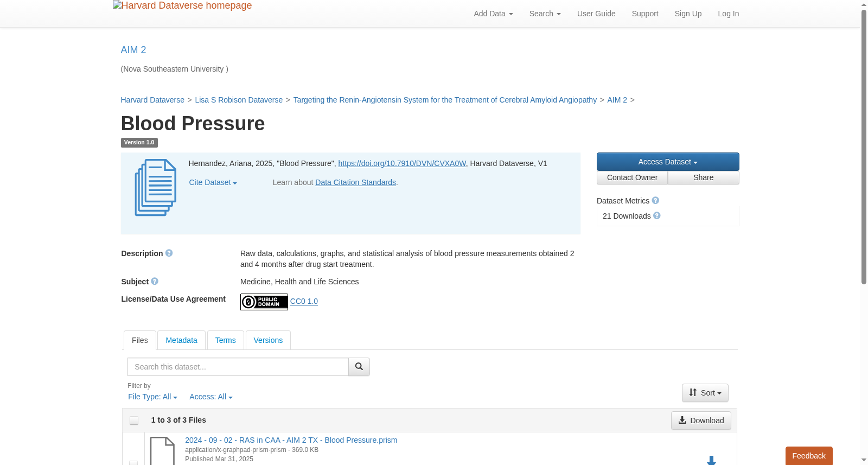Open Targeting the Renin-Angiotensin System breadcrumb

pos(445,100)
